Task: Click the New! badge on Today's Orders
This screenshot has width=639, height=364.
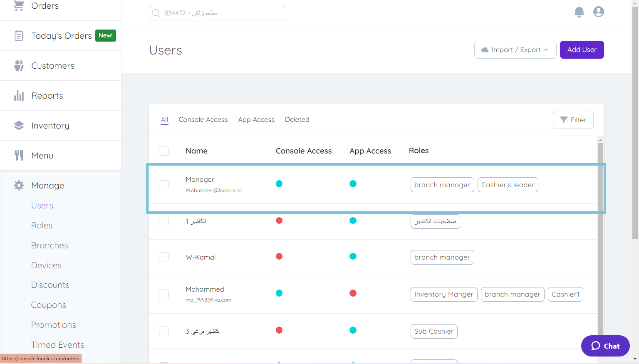Action: (x=106, y=36)
